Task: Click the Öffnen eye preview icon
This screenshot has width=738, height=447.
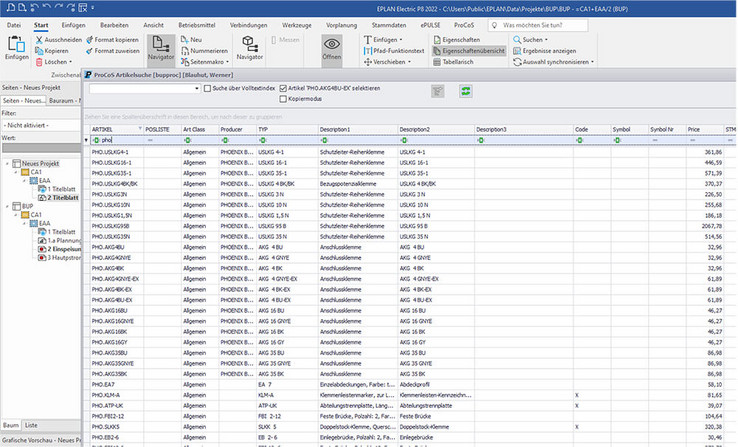Action: pos(331,46)
